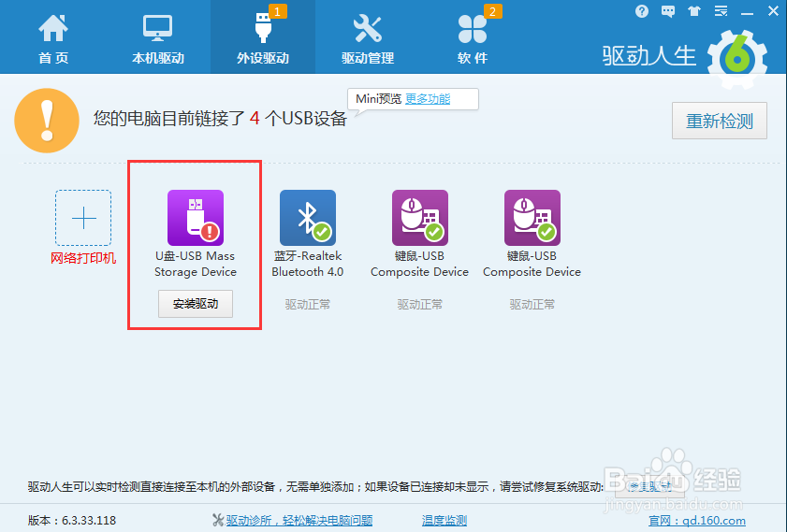
Task: Click 驱动正常 status under Bluetooth device
Action: pyautogui.click(x=308, y=305)
